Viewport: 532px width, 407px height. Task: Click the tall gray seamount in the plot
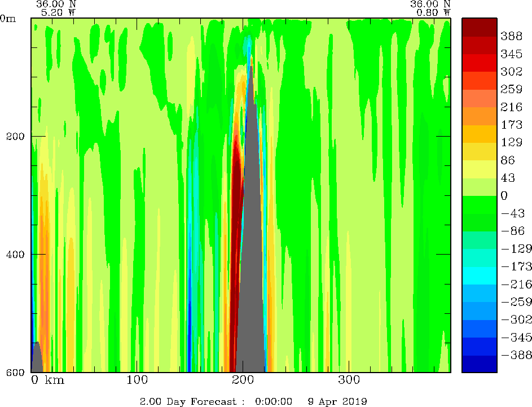(252, 238)
